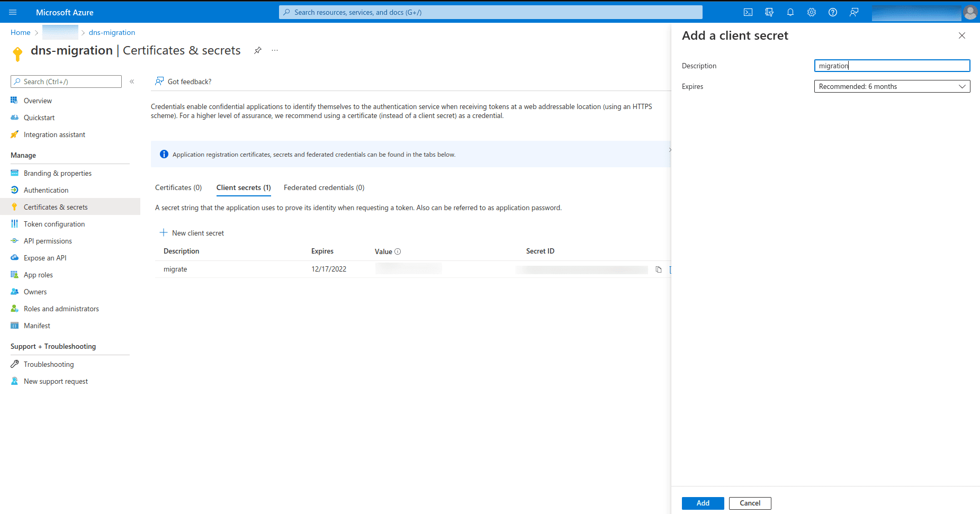The width and height of the screenshot is (980, 514).
Task: Click the Got feedback person icon
Action: tap(159, 81)
